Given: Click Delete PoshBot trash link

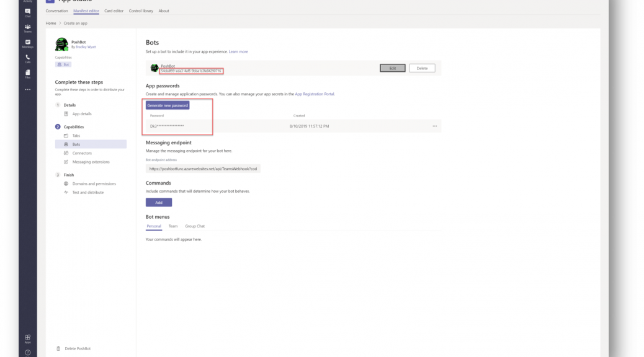Looking at the screenshot, I should 73,348.
